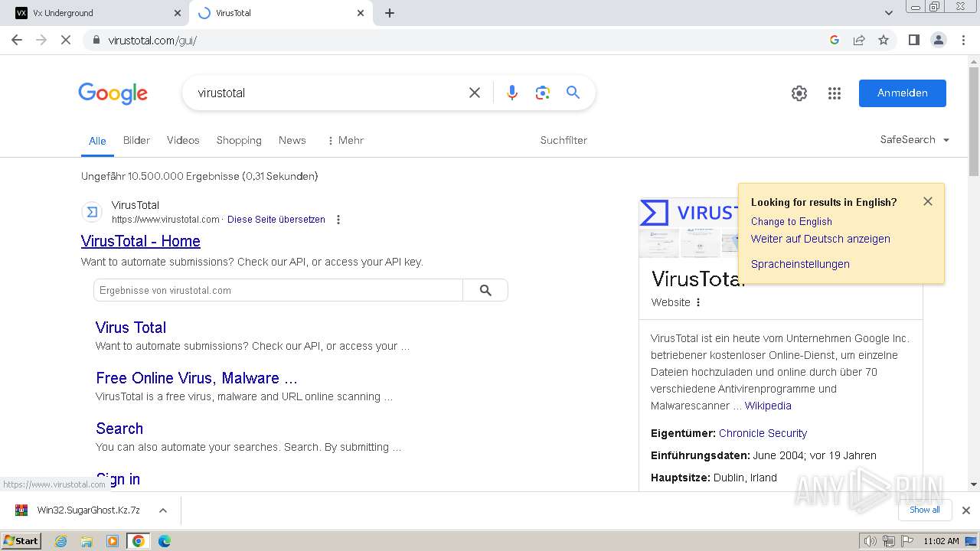980x551 pixels.
Task: Open a new browser tab
Action: pyautogui.click(x=390, y=13)
